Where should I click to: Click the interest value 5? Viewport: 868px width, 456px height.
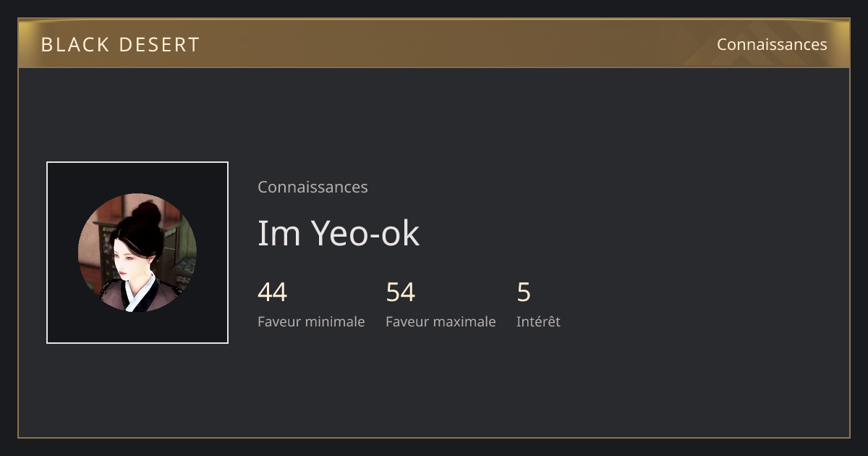click(524, 292)
